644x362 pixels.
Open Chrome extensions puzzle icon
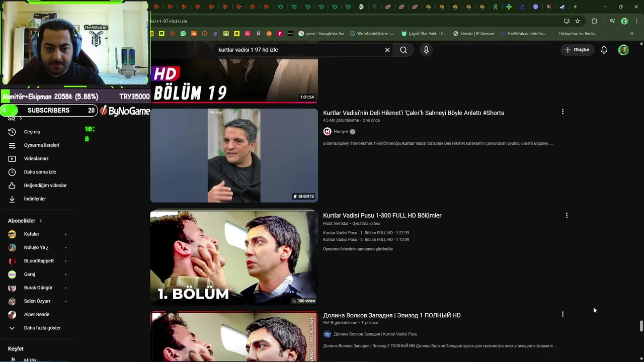pyautogui.click(x=595, y=21)
